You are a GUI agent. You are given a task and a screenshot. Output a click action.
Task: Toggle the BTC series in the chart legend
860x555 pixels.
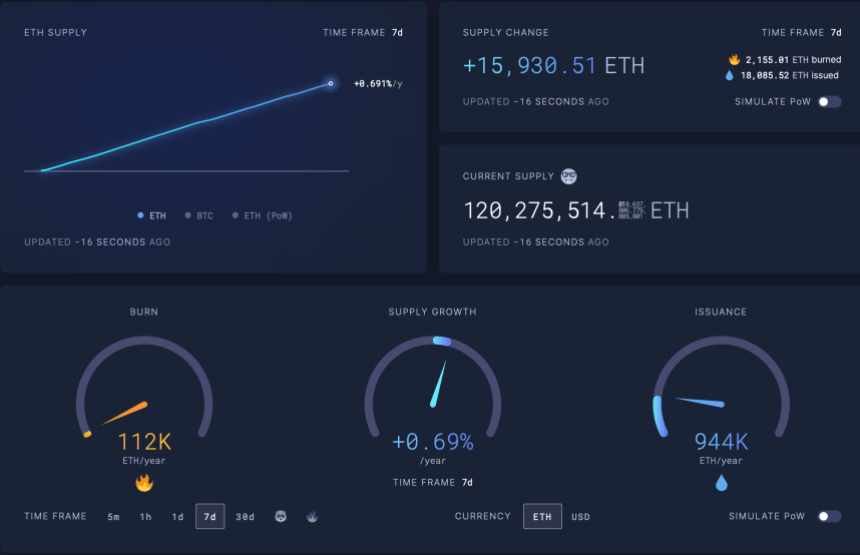point(198,215)
